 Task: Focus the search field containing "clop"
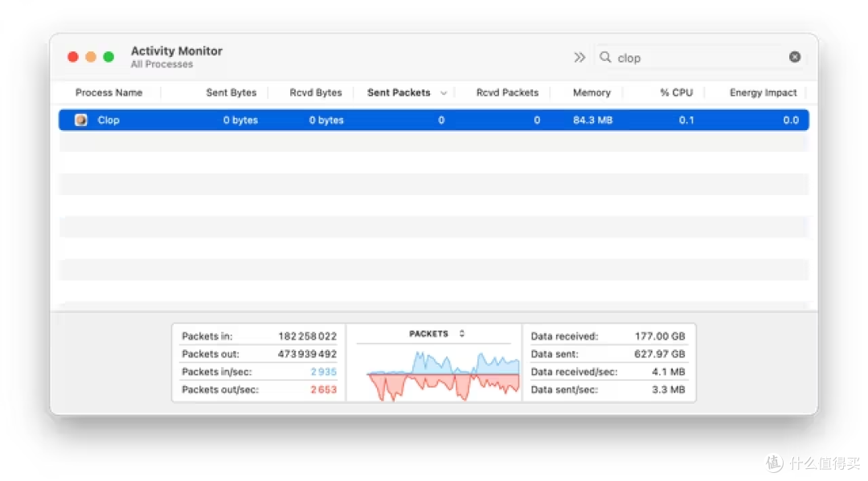[699, 58]
